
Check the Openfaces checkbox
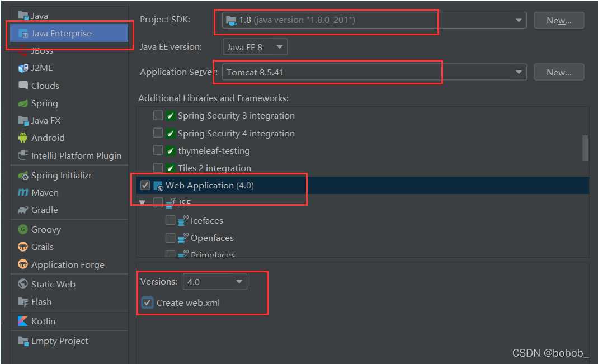tap(171, 238)
